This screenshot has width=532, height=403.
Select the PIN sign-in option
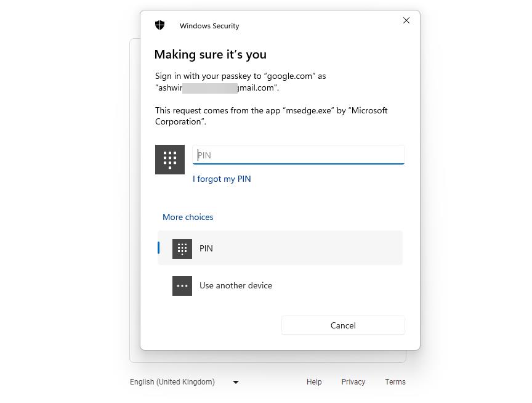[280, 248]
